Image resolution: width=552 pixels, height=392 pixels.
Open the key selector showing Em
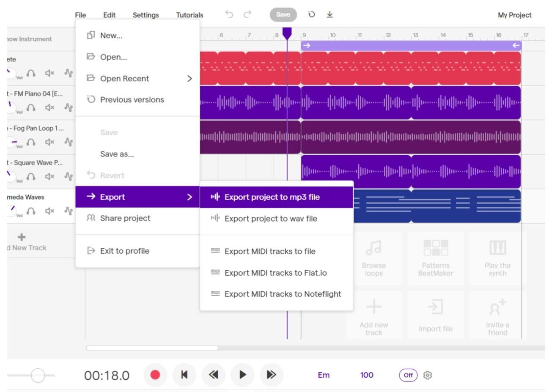pos(324,375)
